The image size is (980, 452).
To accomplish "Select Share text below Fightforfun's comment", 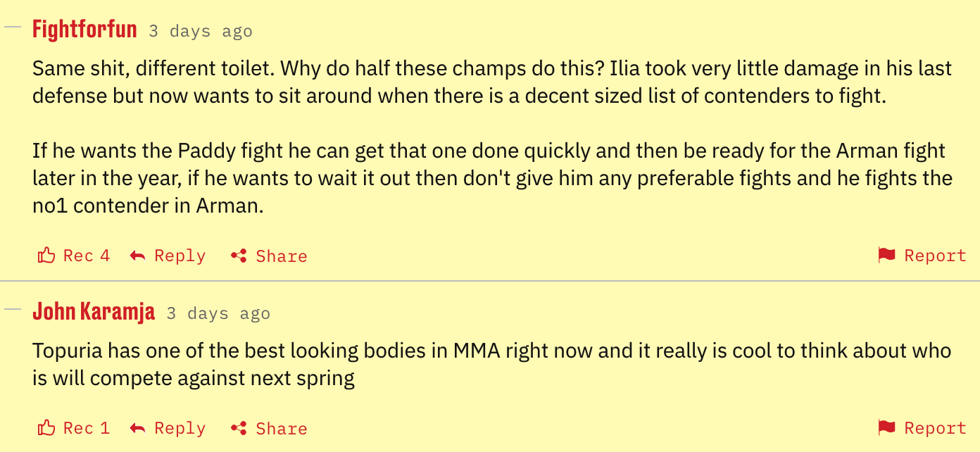I will [282, 256].
